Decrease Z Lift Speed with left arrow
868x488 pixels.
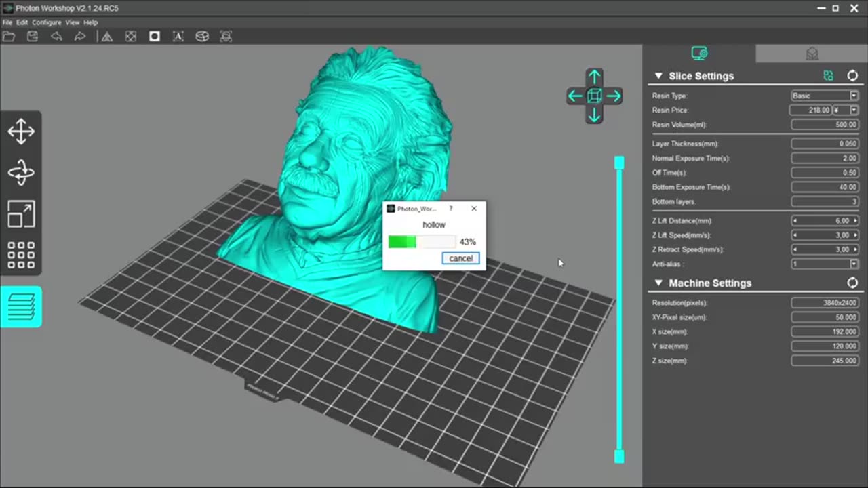(795, 235)
